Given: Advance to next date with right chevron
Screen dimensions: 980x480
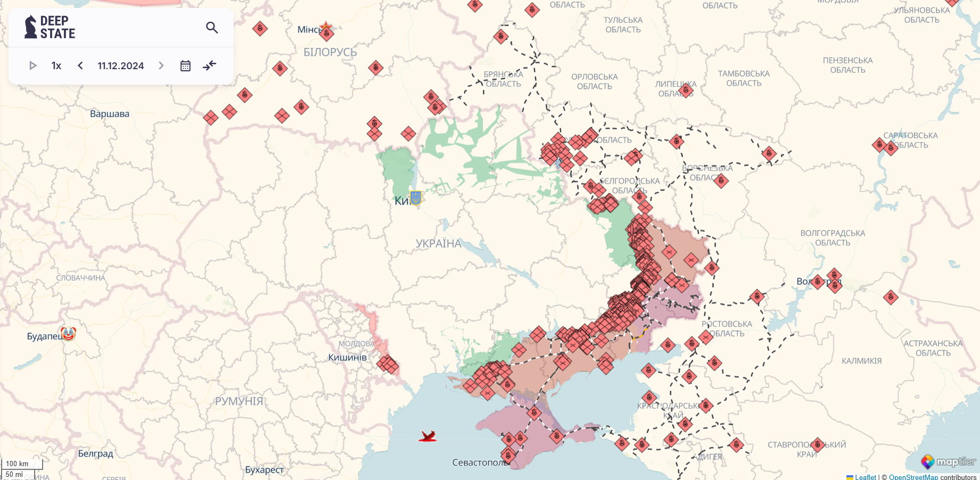Looking at the screenshot, I should (x=161, y=65).
